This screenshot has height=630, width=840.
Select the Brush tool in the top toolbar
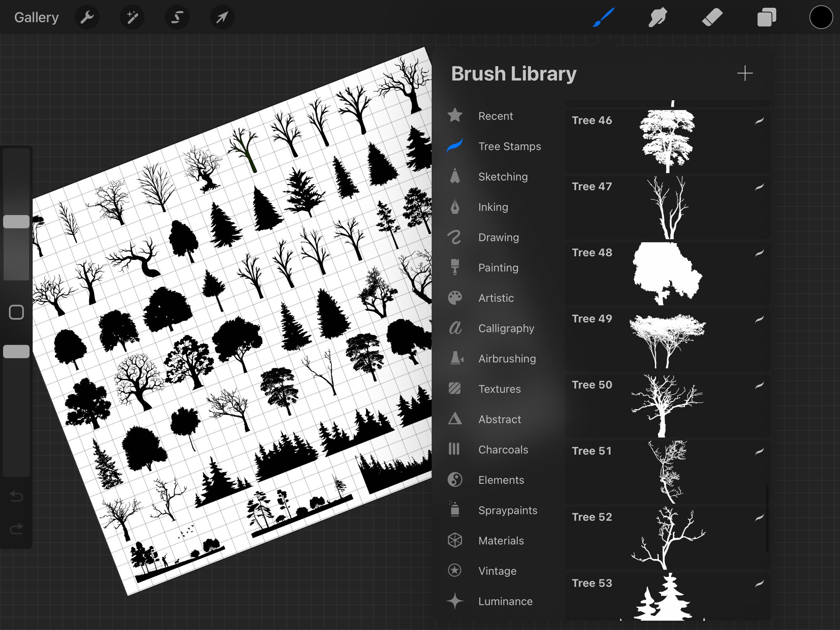603,17
